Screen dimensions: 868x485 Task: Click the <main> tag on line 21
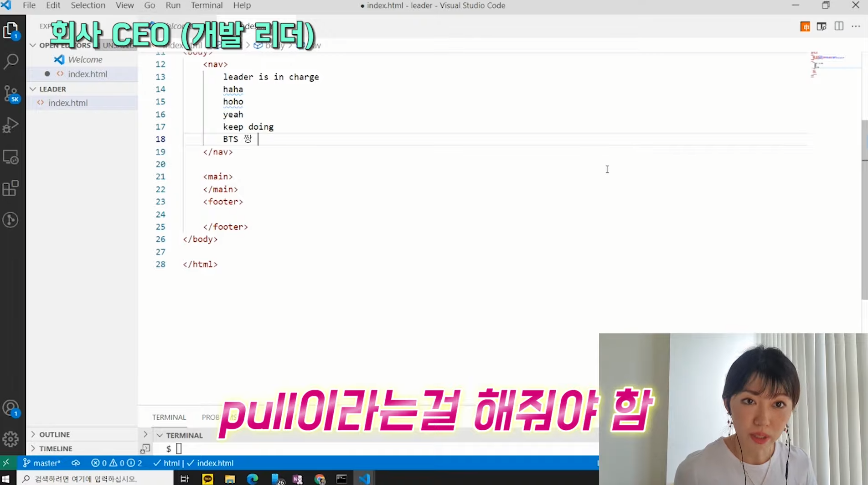[218, 177]
